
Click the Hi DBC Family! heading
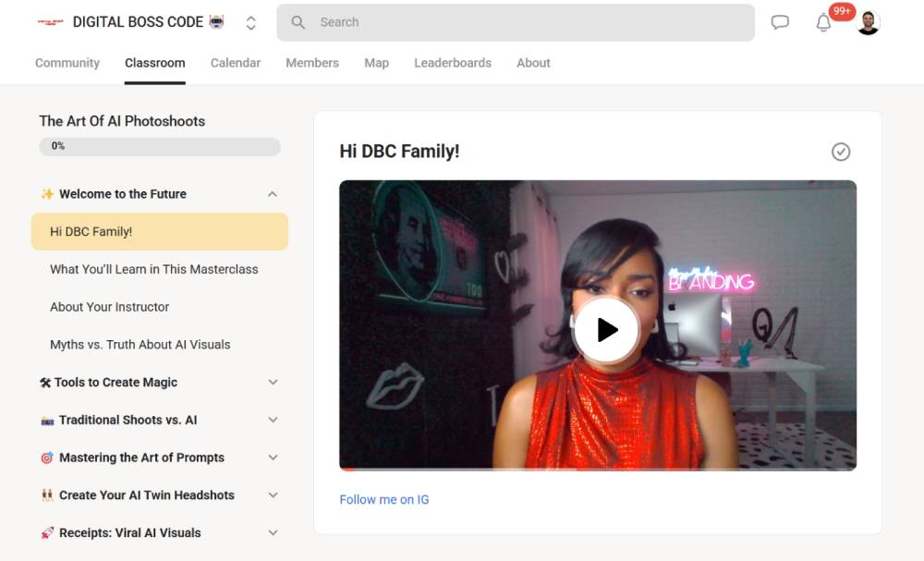pyautogui.click(x=399, y=152)
